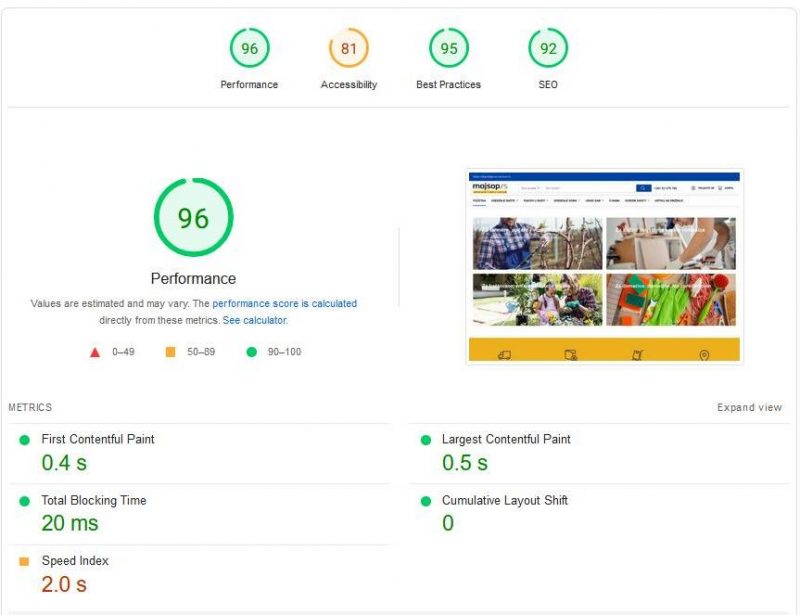
Task: Click the orange square in the 50-89 legend
Action: pos(168,352)
